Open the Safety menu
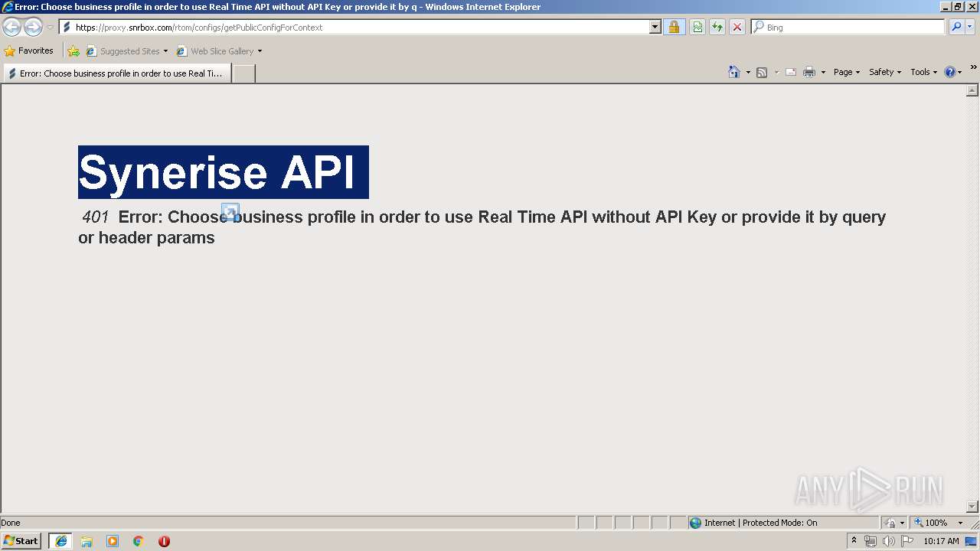Image resolution: width=980 pixels, height=551 pixels. tap(885, 72)
